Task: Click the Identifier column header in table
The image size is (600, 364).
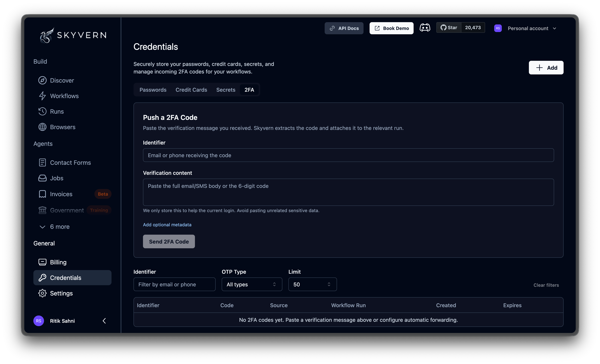Action: [148, 305]
